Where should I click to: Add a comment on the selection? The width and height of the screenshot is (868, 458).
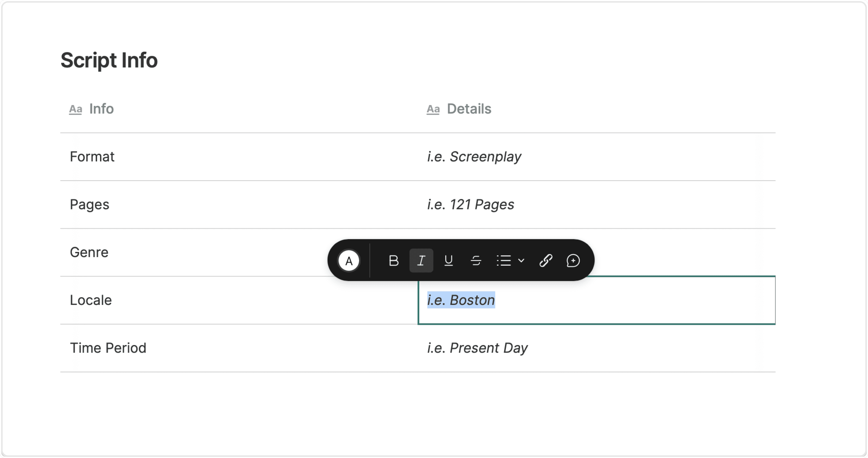click(x=573, y=261)
